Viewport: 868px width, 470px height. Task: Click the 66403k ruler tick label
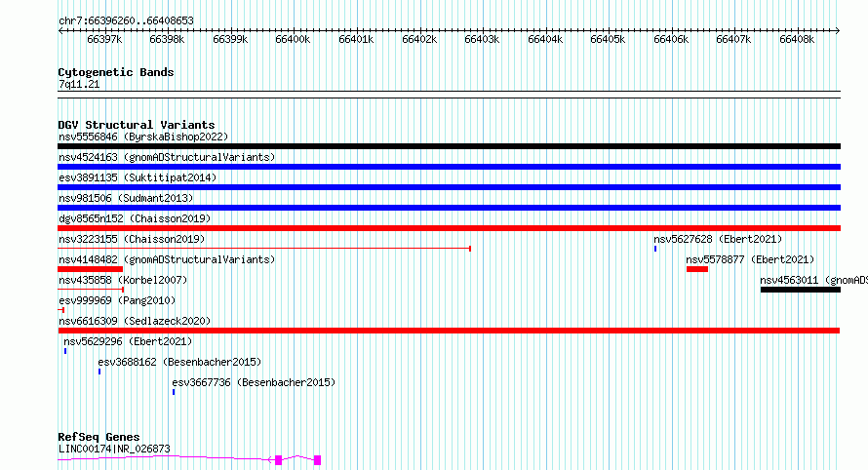pyautogui.click(x=482, y=39)
